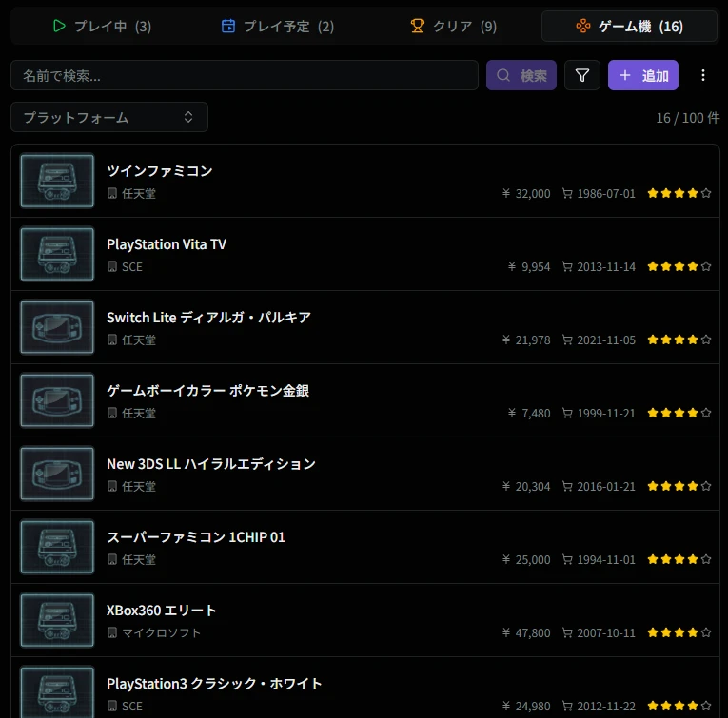Click the purchase date 2016-01-21

(x=606, y=487)
